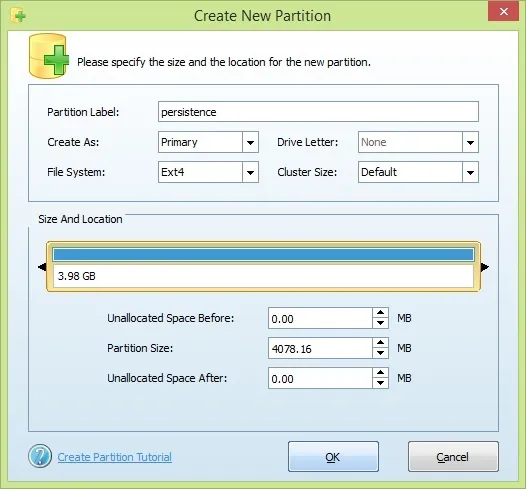Decrease Unallocated Space Before value
The image size is (526, 489).
coord(380,323)
